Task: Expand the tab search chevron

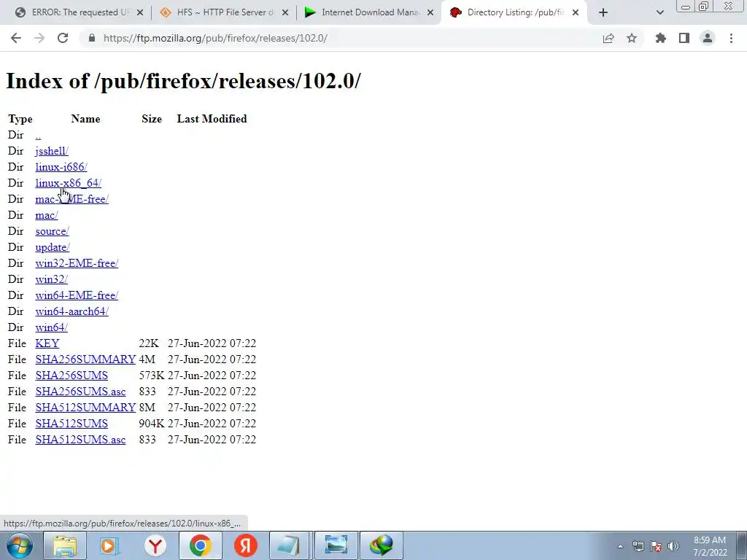Action: tap(659, 12)
